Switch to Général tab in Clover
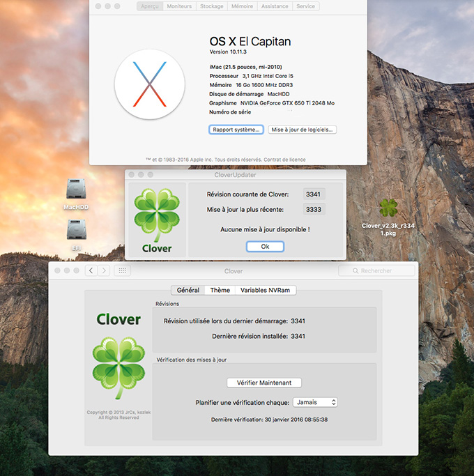 point(188,290)
